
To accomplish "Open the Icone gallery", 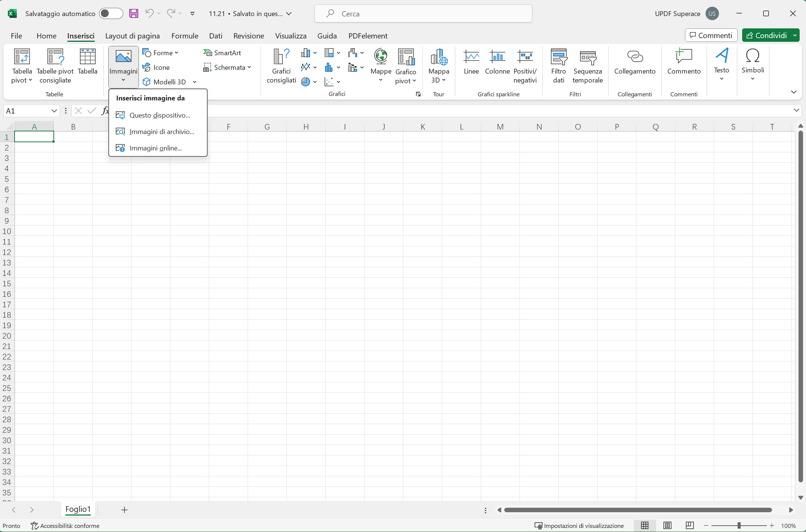I will pos(156,67).
